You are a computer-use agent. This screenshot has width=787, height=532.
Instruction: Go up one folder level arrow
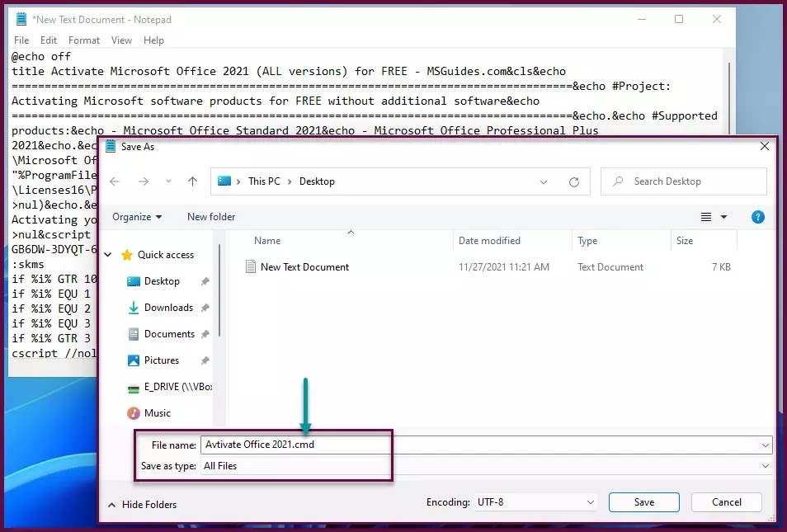tap(192, 181)
